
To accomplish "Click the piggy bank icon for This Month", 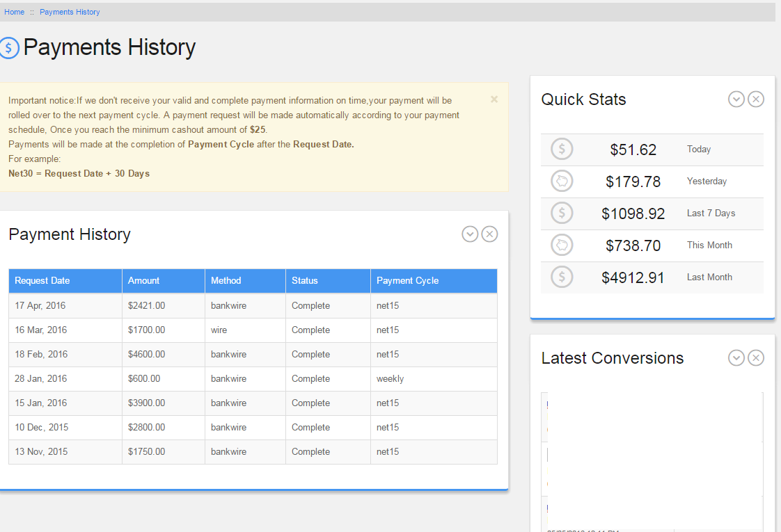I will point(562,245).
